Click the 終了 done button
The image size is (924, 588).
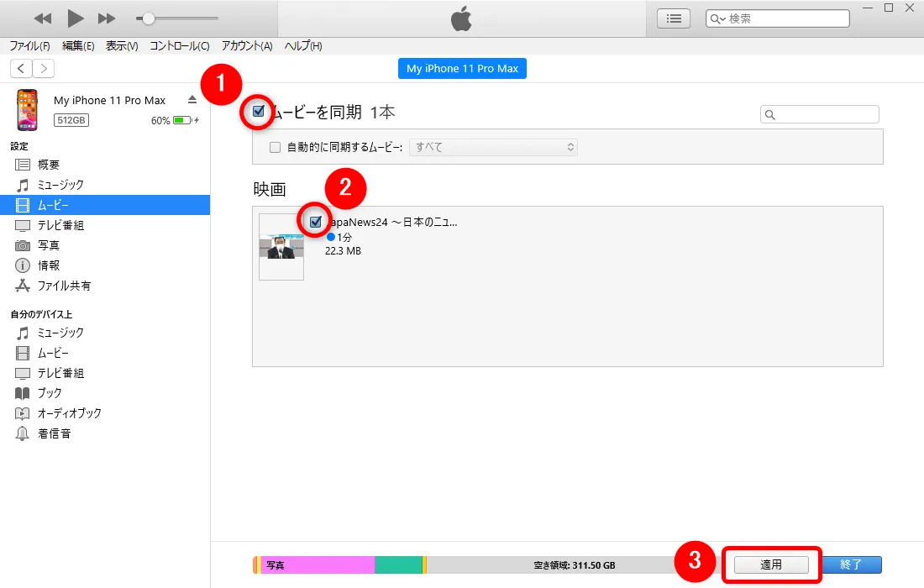pyautogui.click(x=851, y=565)
